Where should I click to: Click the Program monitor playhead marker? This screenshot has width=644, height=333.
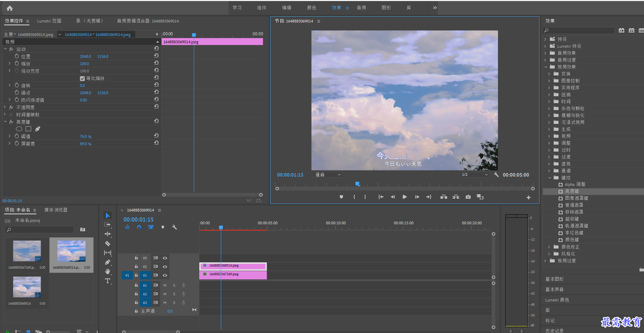point(357,183)
